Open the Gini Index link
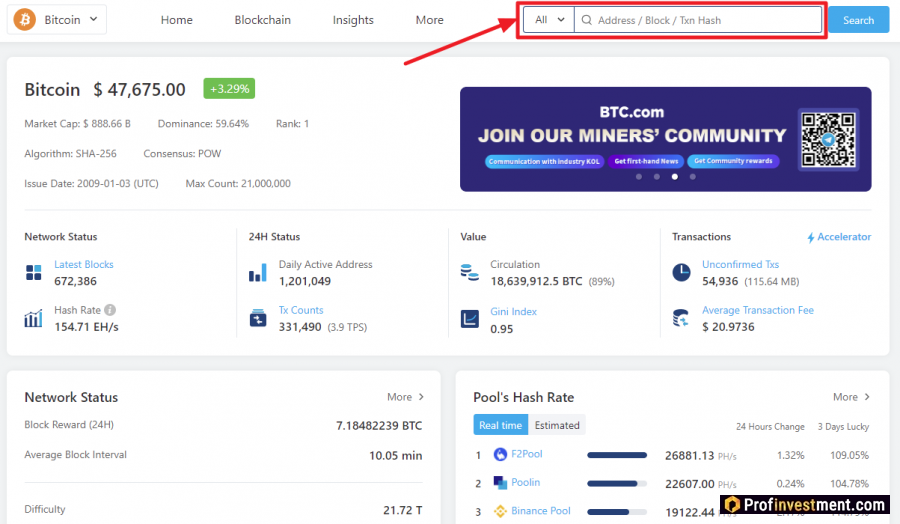 (513, 312)
